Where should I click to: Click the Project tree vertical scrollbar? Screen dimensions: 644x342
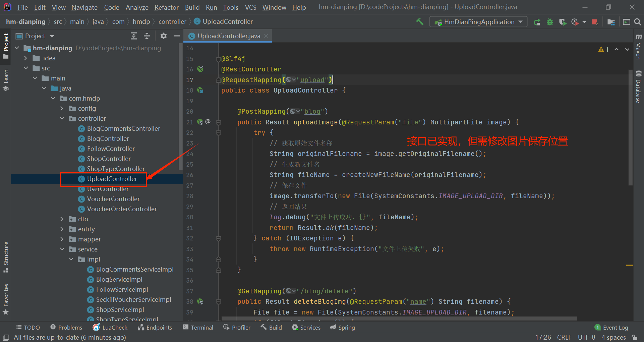pos(181,107)
